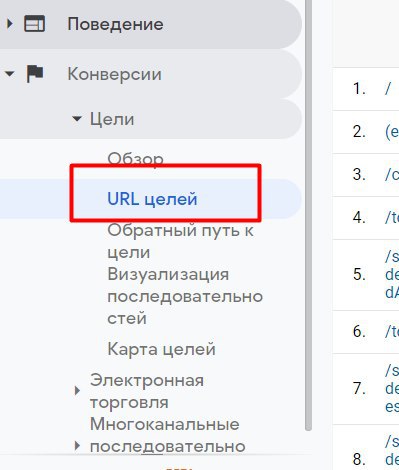The image size is (399, 470).
Task: Expand the Электронная торговля arrow
Action: pos(77,390)
